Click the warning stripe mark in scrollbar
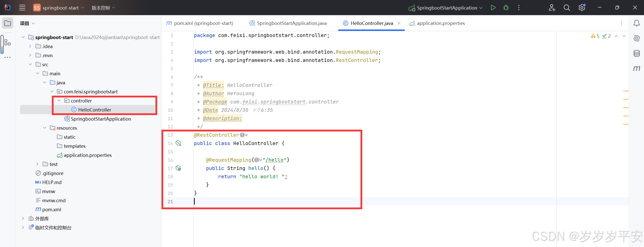644x247 pixels. 626,91
